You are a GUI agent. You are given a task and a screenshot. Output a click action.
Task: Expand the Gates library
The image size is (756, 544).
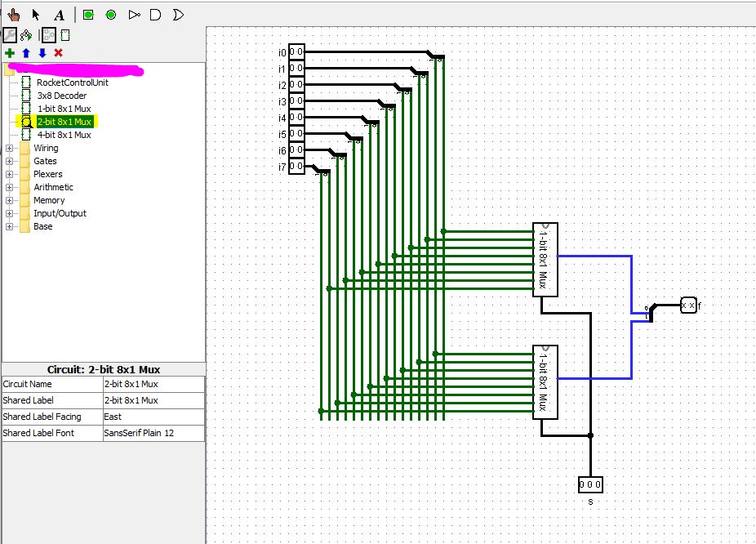click(9, 161)
